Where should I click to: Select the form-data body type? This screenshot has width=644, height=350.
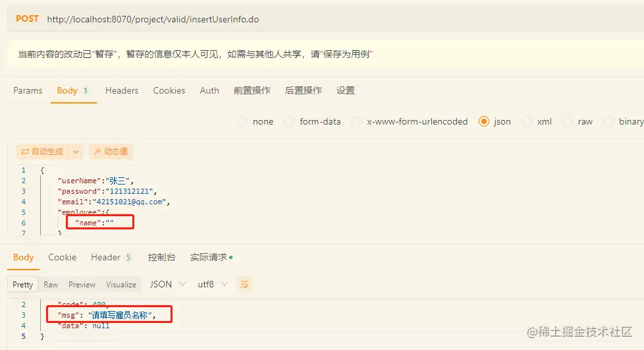tap(313, 121)
